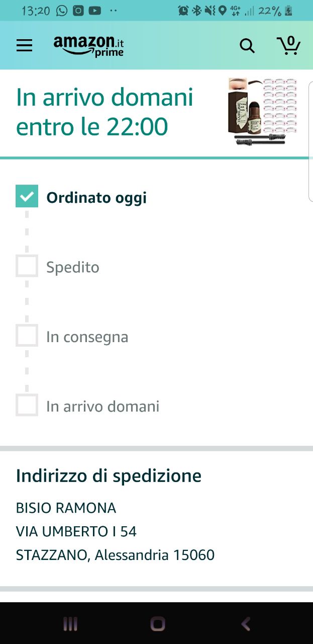Open search with the magnifier icon
This screenshot has width=313, height=644.
coord(247,46)
